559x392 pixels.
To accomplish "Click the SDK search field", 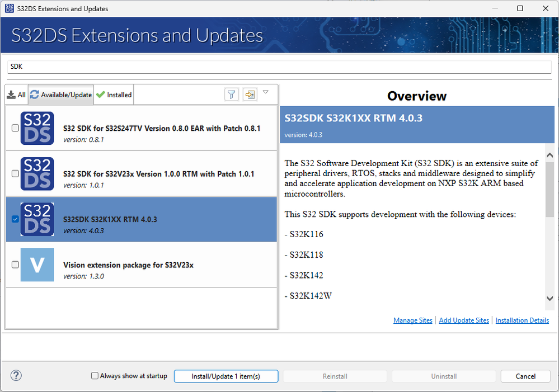I will pyautogui.click(x=280, y=67).
